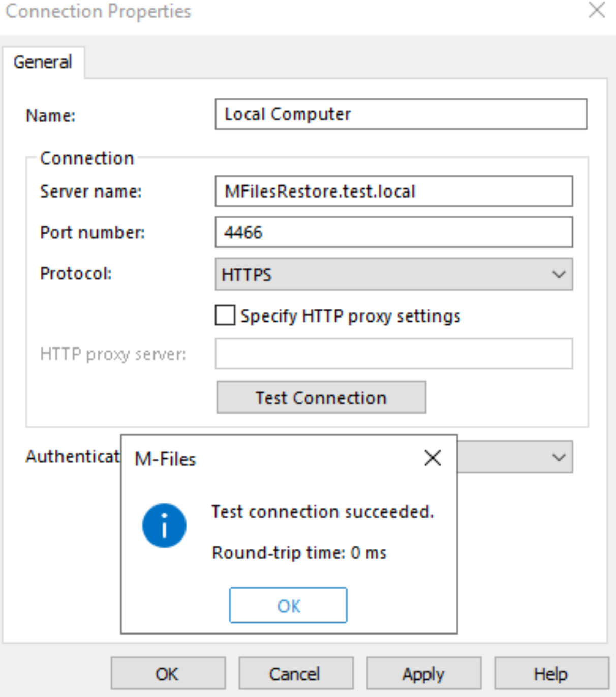This screenshot has width=616, height=697.
Task: Click the Connection Properties window title
Action: (98, 11)
